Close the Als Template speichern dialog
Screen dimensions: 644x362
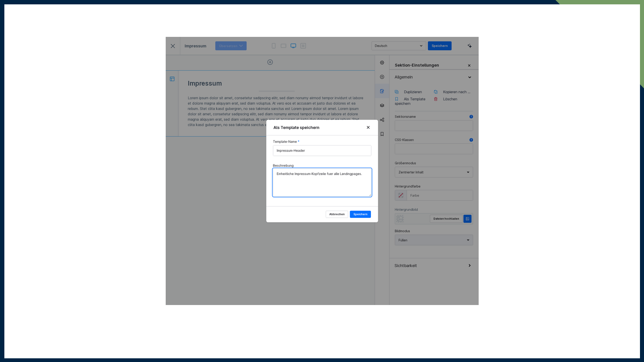point(368,127)
